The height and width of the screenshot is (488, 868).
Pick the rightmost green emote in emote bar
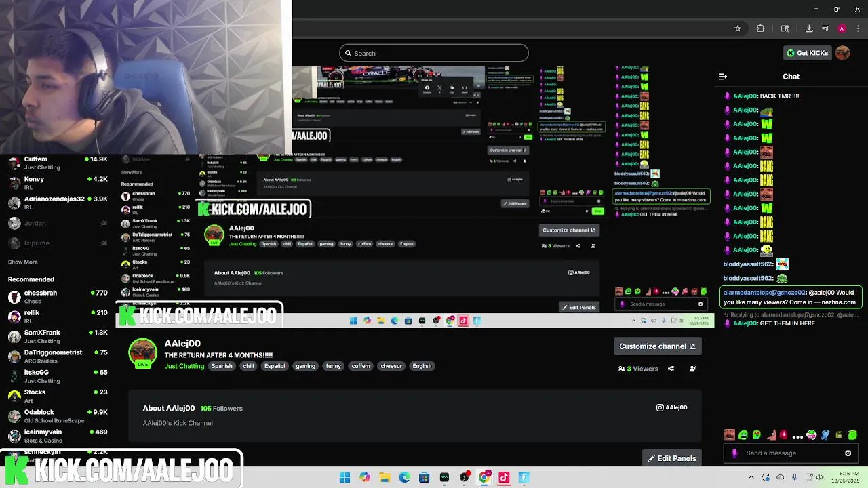click(852, 435)
